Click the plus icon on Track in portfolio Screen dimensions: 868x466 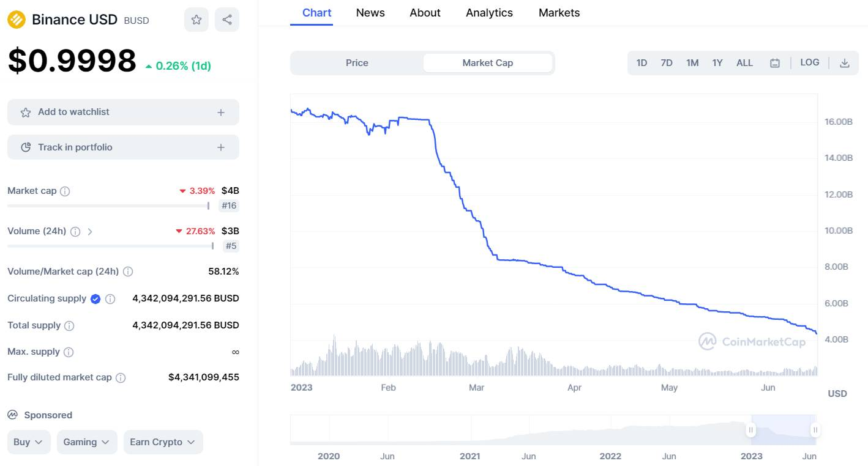pyautogui.click(x=221, y=147)
